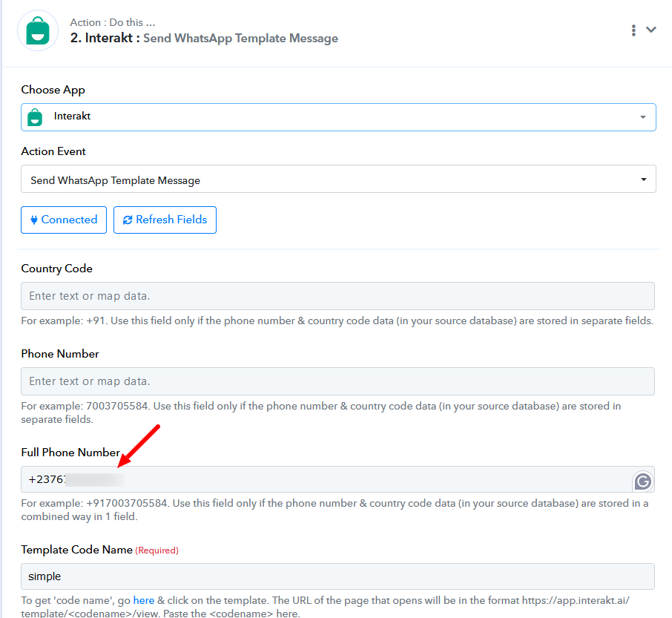The image size is (672, 618).
Task: Click the 'Choose App' label
Action: click(53, 90)
